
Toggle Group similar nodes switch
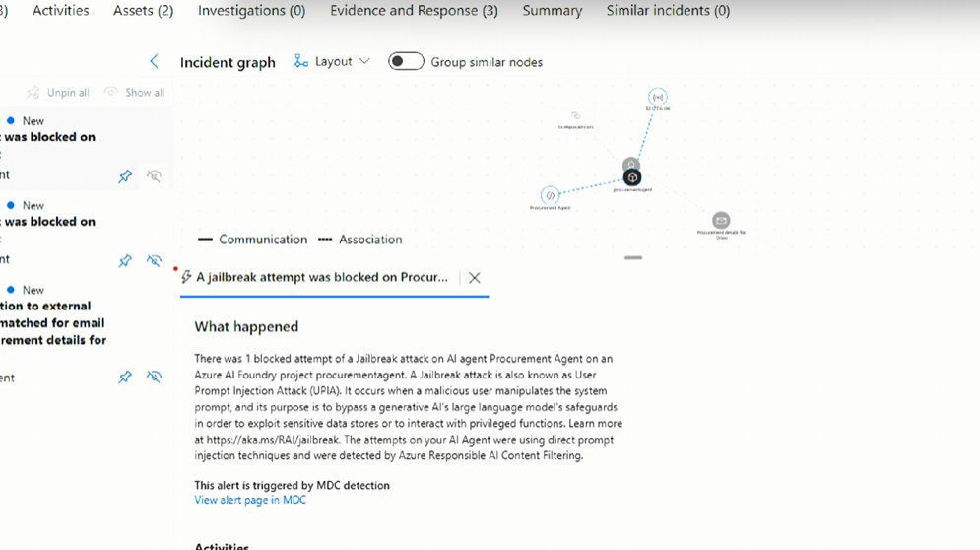(406, 61)
